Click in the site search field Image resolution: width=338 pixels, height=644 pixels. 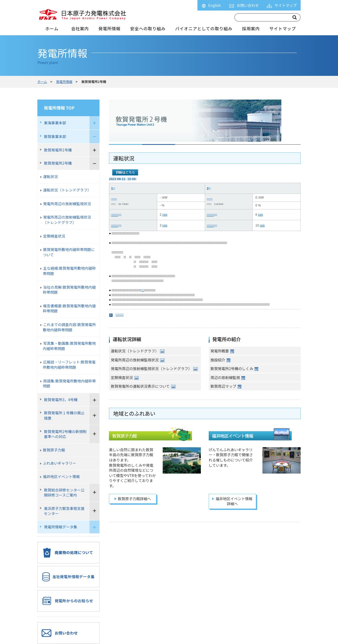point(263,17)
